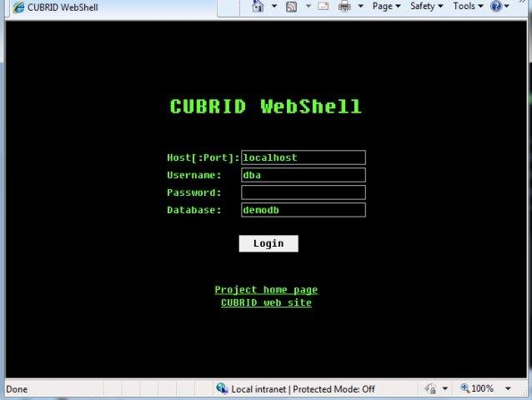
Task: Click the Local intranet zone globe icon
Action: point(222,388)
